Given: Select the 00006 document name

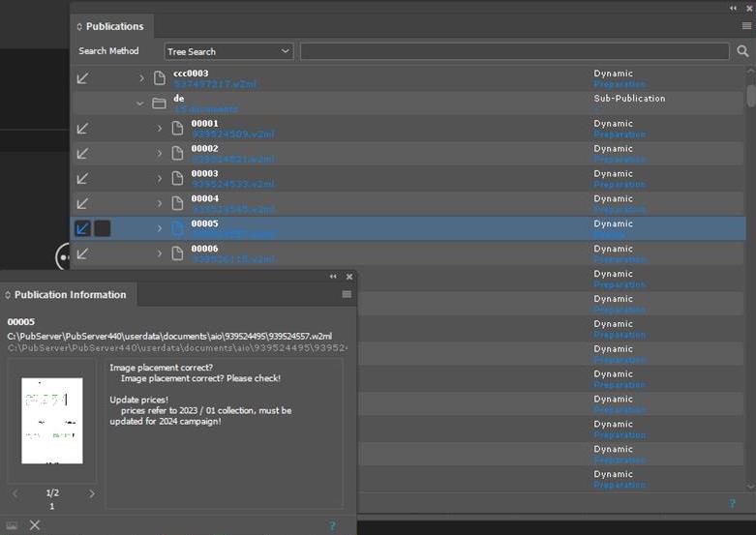Looking at the screenshot, I should tap(205, 249).
